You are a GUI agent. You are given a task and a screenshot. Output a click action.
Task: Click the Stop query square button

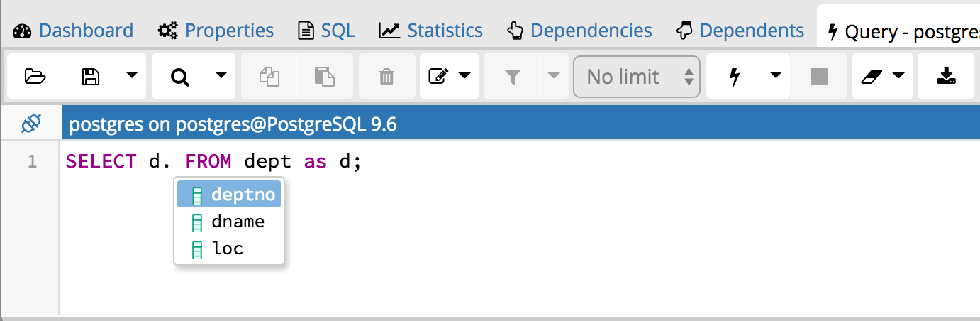pos(819,76)
